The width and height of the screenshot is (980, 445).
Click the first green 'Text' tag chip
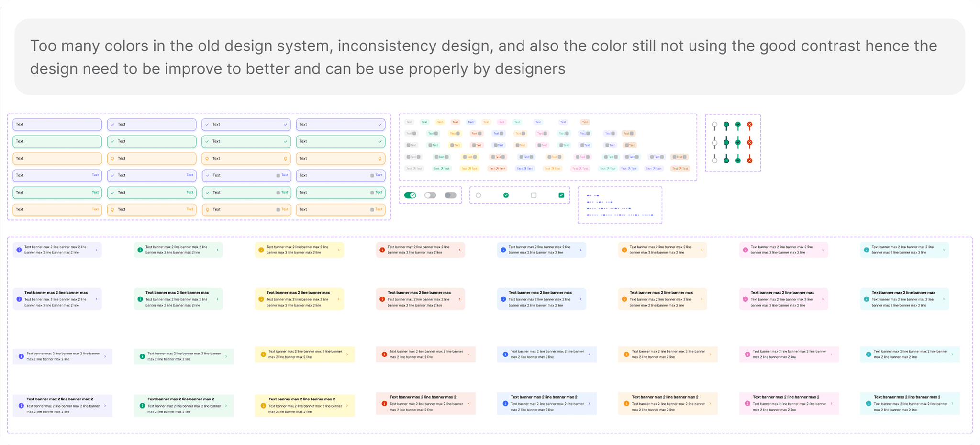(x=424, y=122)
